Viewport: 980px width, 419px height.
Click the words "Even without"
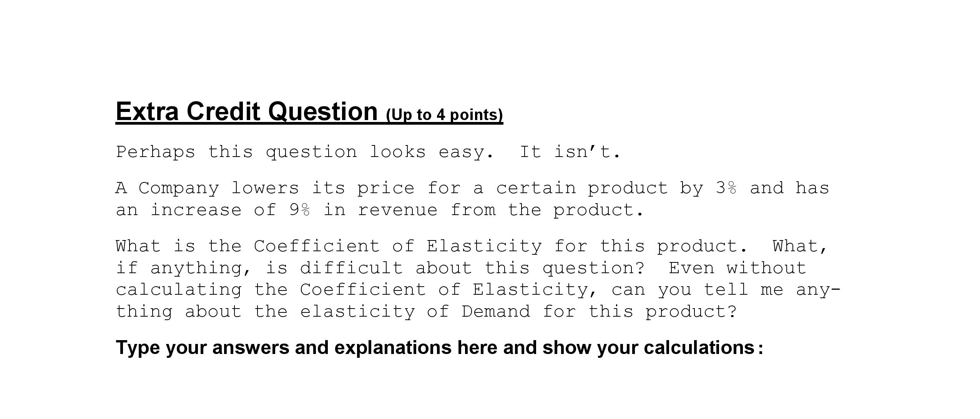(737, 268)
